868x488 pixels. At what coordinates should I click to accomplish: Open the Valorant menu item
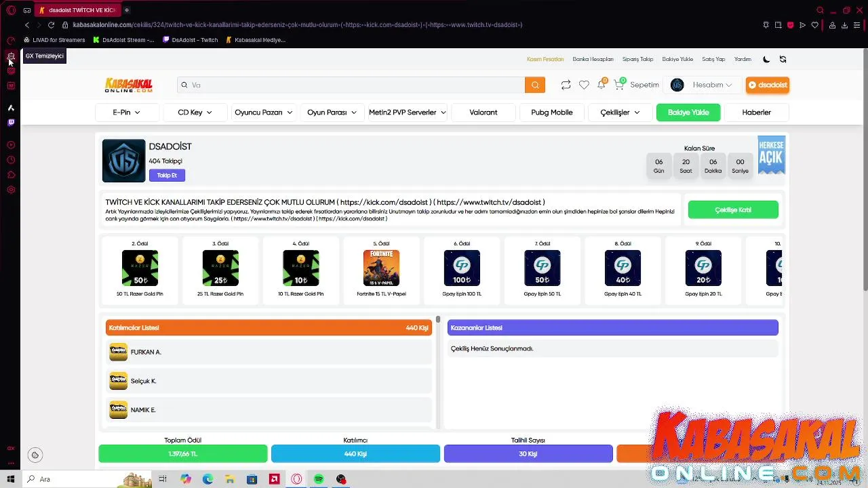pyautogui.click(x=484, y=113)
